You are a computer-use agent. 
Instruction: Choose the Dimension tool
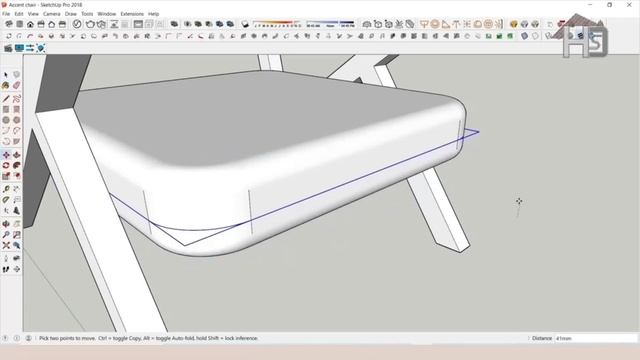(x=16, y=189)
